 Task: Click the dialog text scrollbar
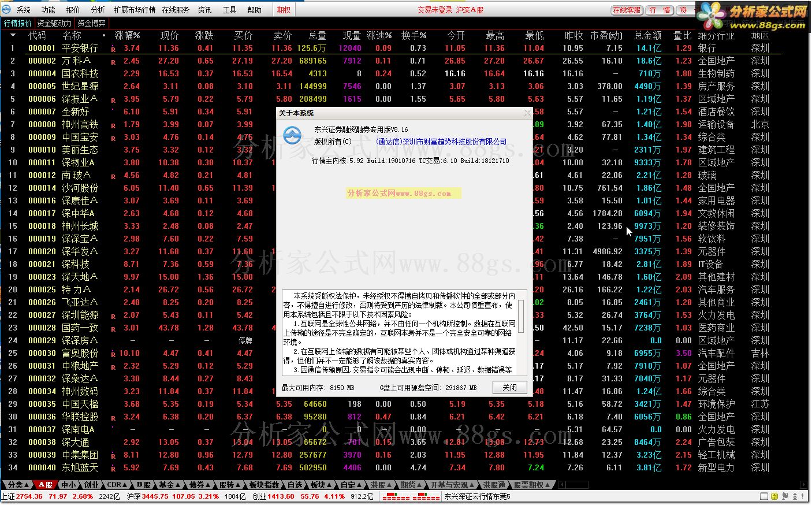[x=520, y=315]
